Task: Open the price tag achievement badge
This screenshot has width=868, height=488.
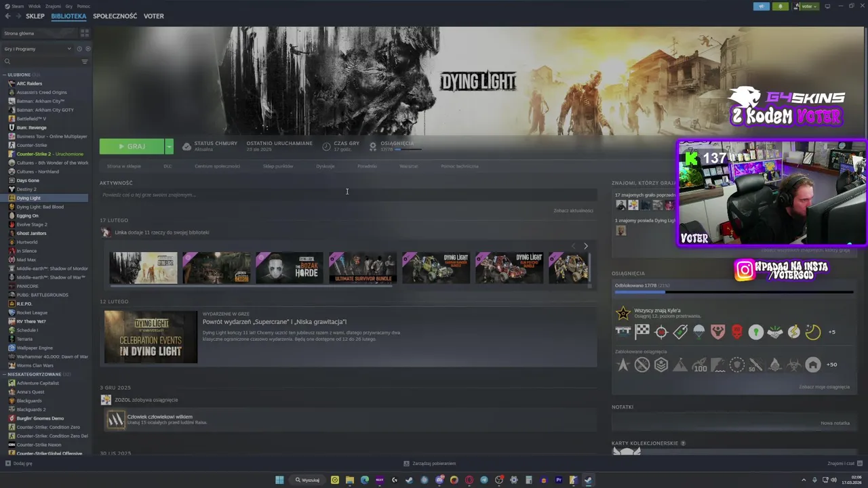Action: [680, 331]
